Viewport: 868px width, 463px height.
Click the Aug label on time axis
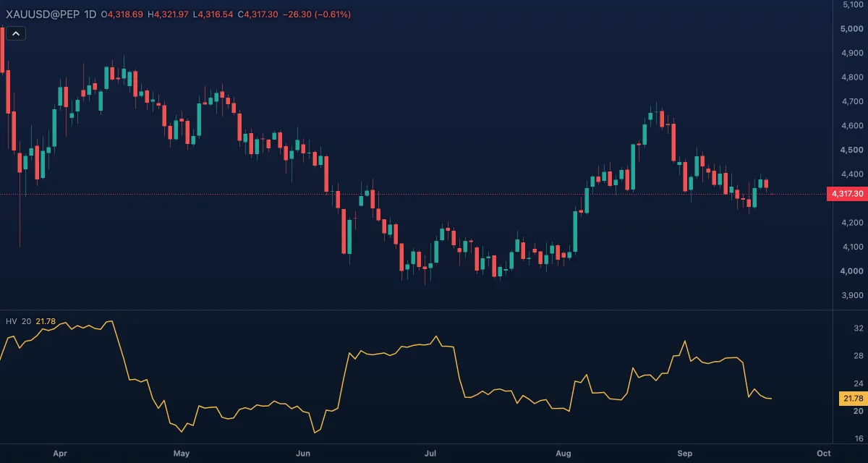(563, 454)
